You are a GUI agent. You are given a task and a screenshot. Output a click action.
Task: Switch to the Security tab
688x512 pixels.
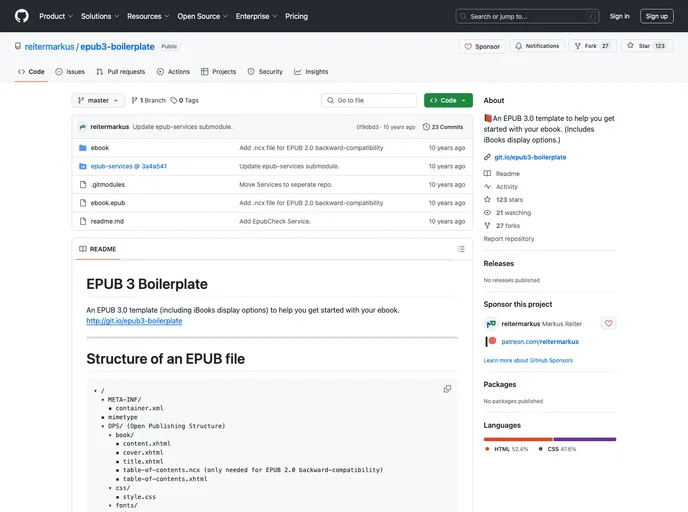point(265,72)
